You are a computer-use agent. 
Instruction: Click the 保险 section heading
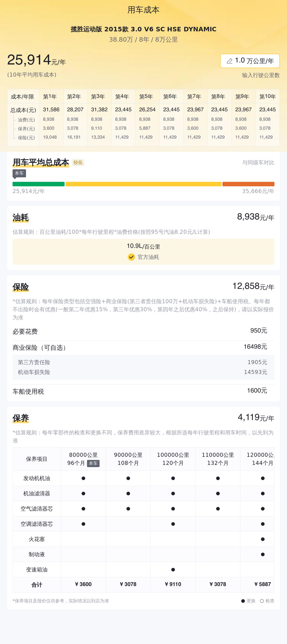point(21,287)
